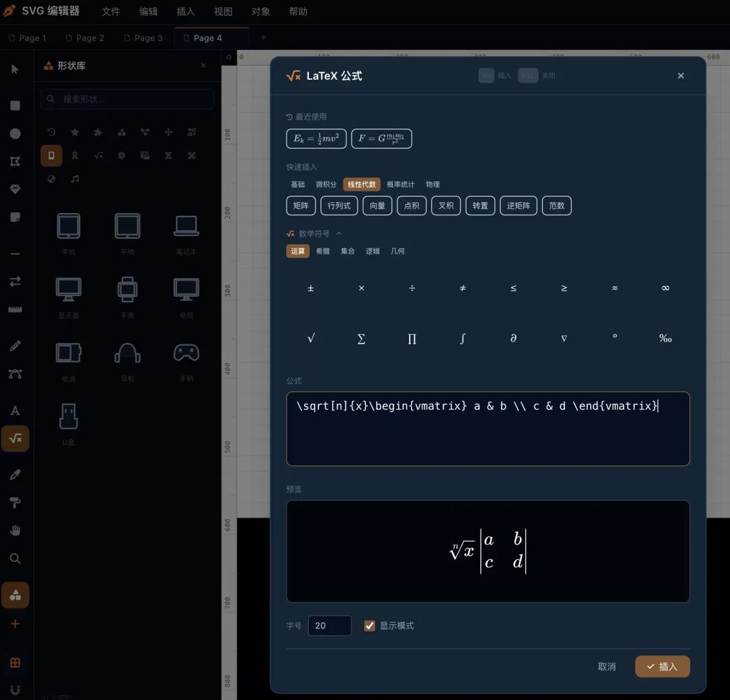This screenshot has width=730, height=700.
Task: Pick the paint roller tool
Action: [x=15, y=503]
